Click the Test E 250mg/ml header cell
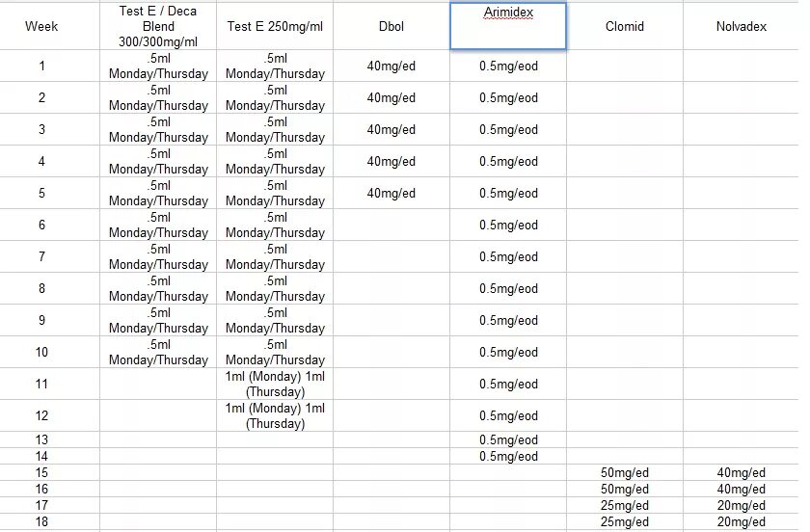 [275, 26]
